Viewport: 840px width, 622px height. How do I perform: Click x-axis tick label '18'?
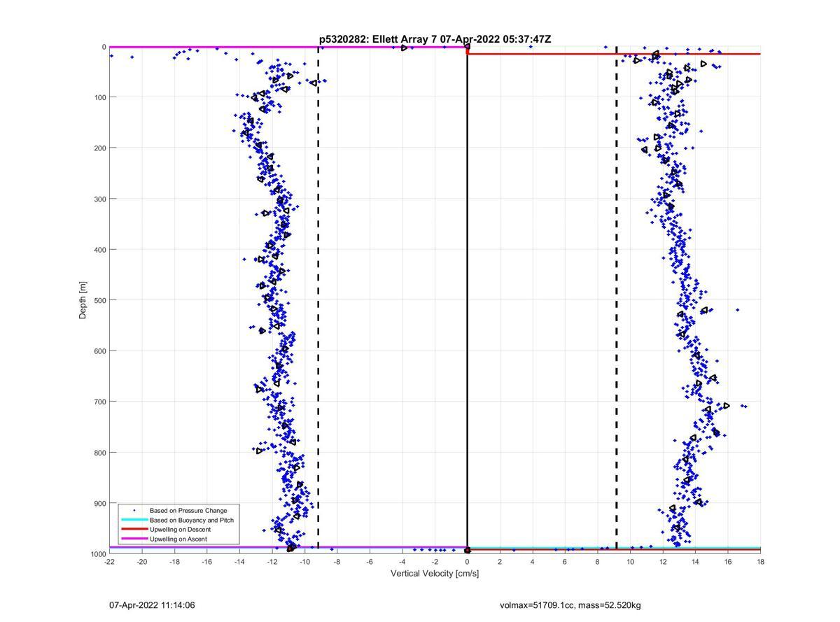760,561
